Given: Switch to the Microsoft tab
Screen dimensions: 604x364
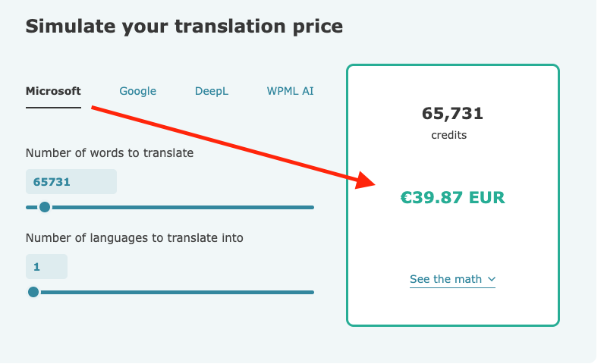Looking at the screenshot, I should [x=53, y=91].
